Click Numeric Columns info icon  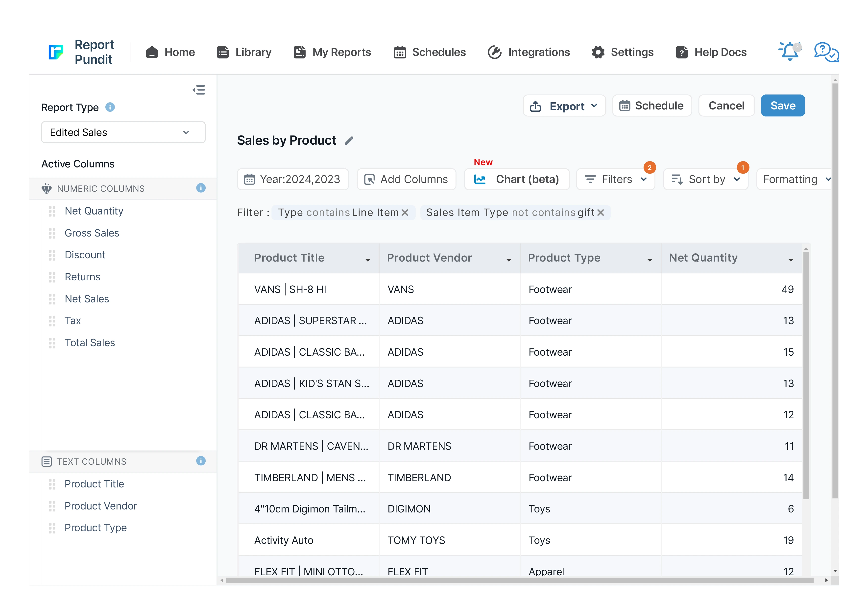(x=201, y=188)
